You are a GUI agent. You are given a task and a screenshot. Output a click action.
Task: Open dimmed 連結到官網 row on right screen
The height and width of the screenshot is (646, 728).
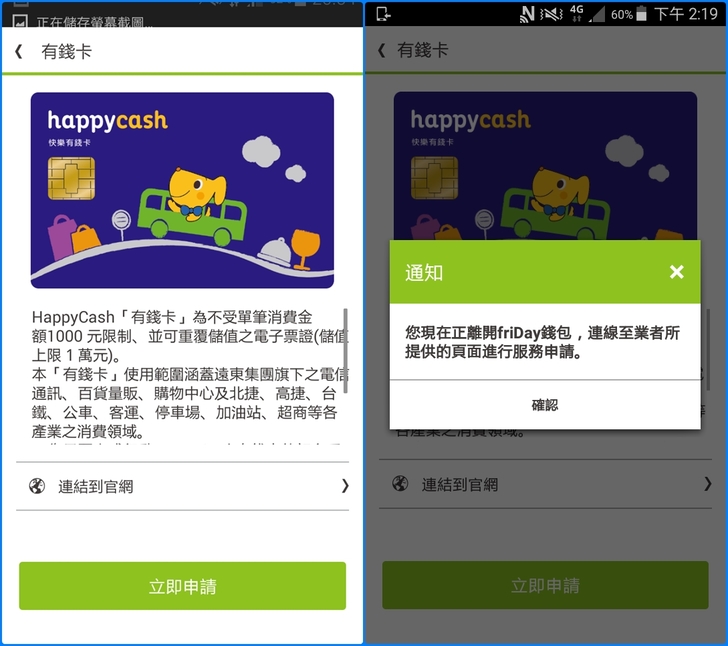(x=545, y=484)
